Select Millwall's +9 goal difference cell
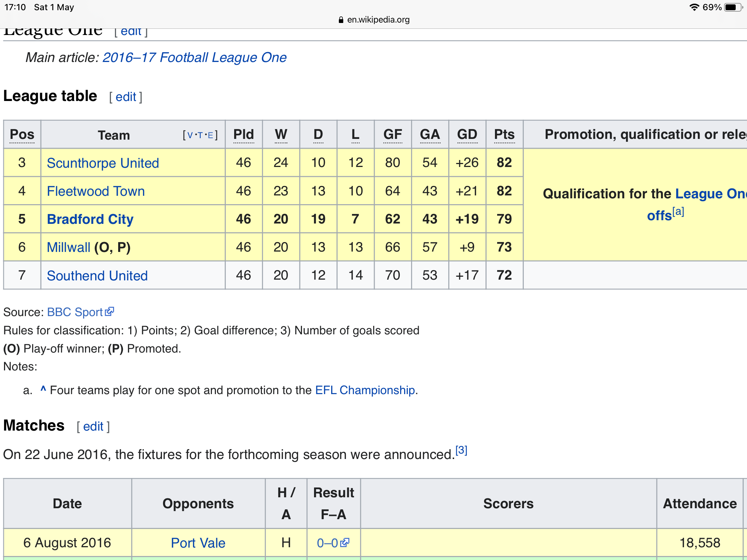This screenshot has height=560, width=747. coord(467,247)
